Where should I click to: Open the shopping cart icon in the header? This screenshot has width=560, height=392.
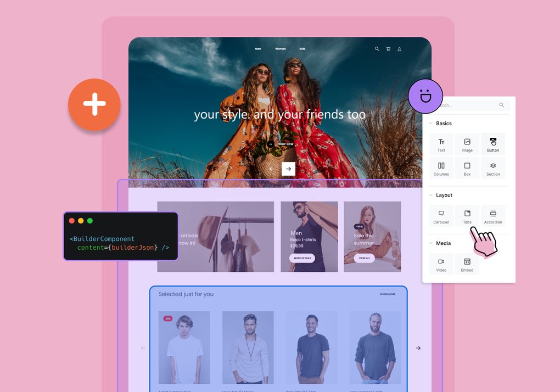point(388,49)
